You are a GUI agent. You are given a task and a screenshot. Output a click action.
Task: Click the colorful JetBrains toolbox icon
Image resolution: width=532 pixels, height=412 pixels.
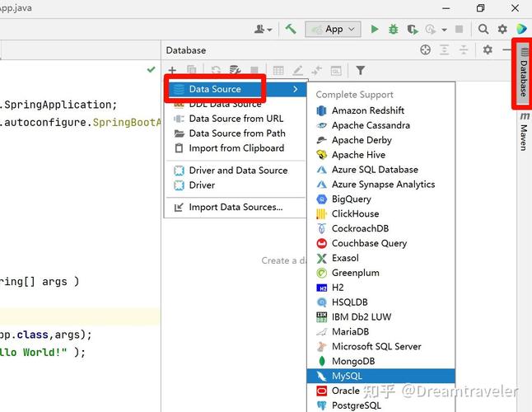coord(521,29)
